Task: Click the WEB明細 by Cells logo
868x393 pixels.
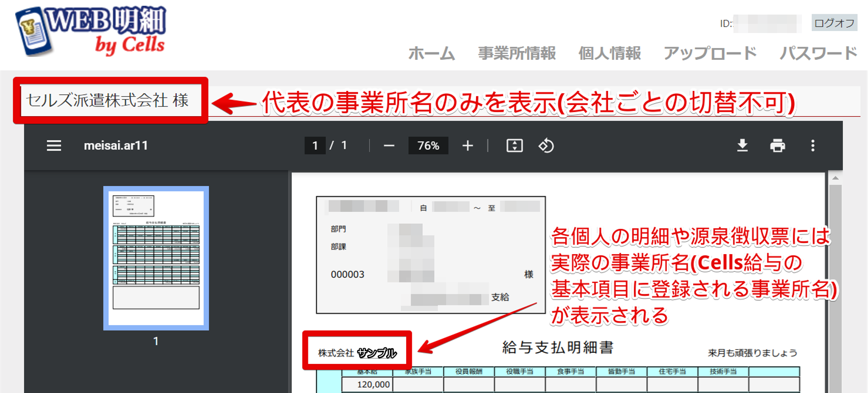Action: coord(91,31)
